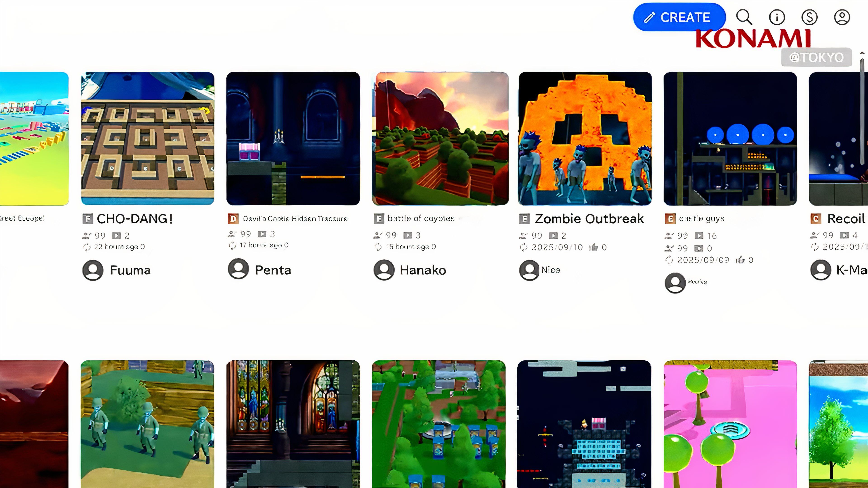This screenshot has width=868, height=488.
Task: Open the orange skull Zombie Outbreak thumbnail
Action: click(585, 138)
